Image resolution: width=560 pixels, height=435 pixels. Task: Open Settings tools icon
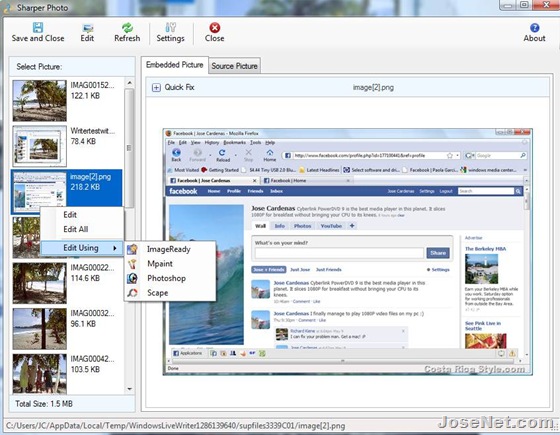(170, 28)
